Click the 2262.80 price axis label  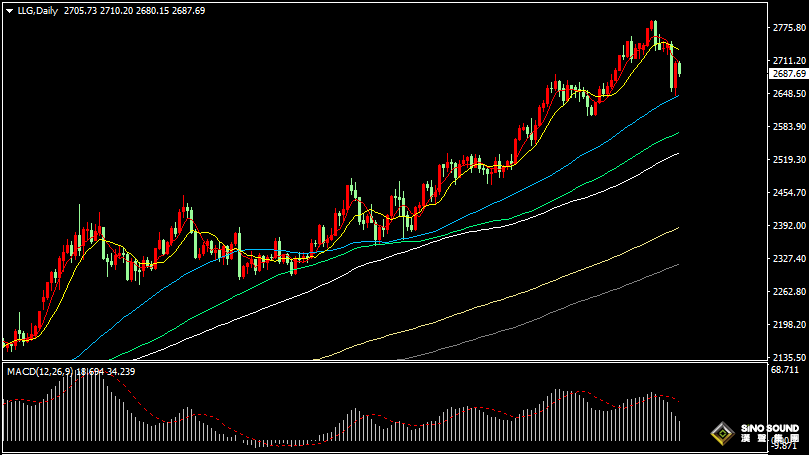point(788,292)
